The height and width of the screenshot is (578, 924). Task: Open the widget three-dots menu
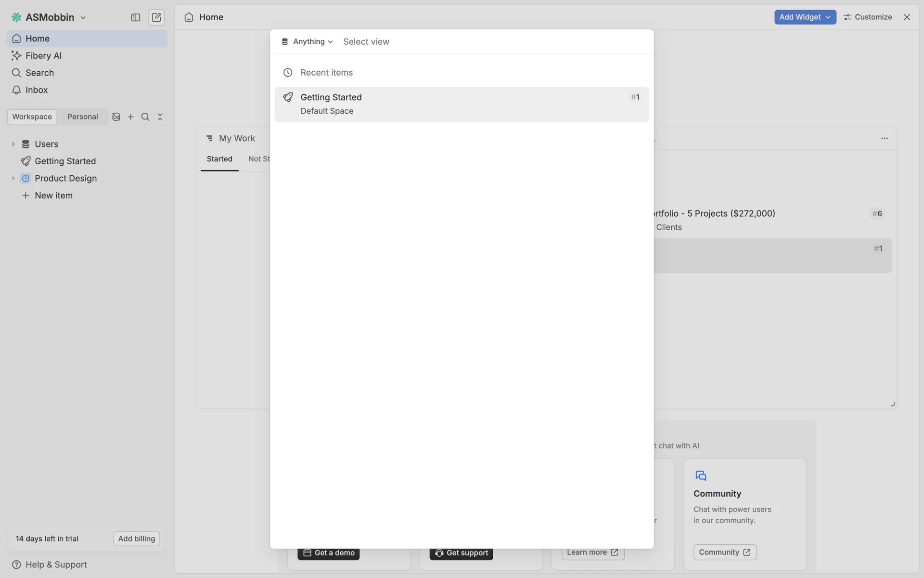click(x=884, y=138)
